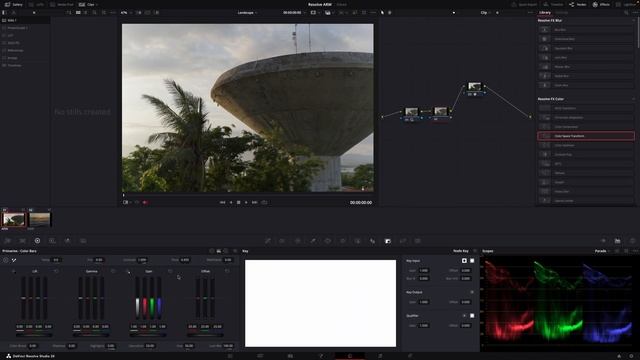This screenshot has width=640, height=360.
Task: Select the second clip thumbnail
Action: tap(40, 220)
